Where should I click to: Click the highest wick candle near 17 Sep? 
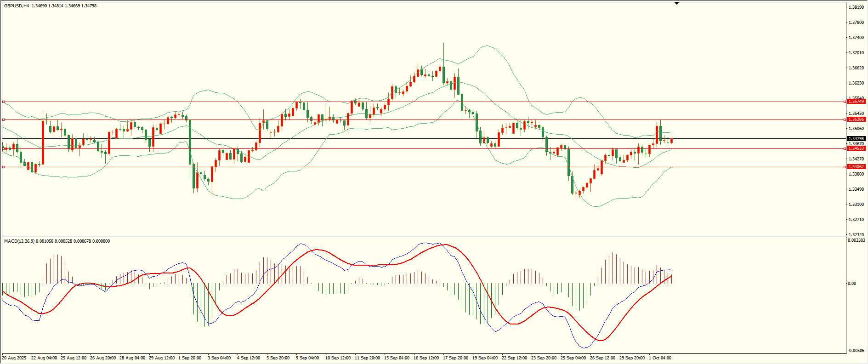point(443,69)
